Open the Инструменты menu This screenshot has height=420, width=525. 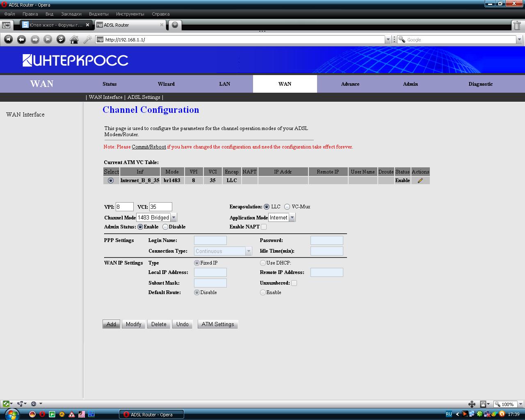pos(130,14)
